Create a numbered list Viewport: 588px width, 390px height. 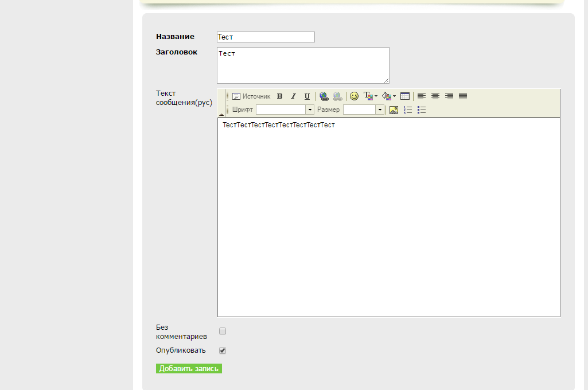pos(408,110)
